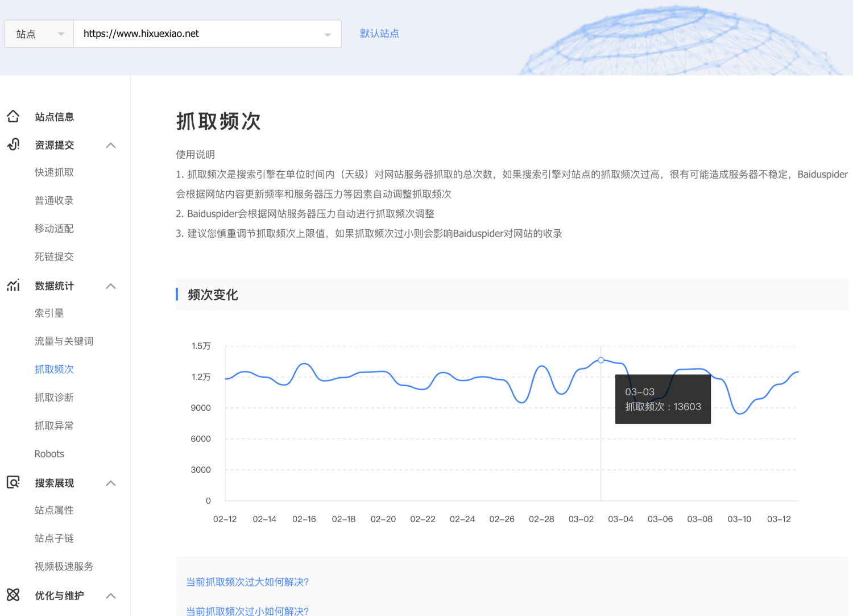Screen dimensions: 853x616
Task: Click the 03-03 data point marker
Action: pyautogui.click(x=601, y=360)
